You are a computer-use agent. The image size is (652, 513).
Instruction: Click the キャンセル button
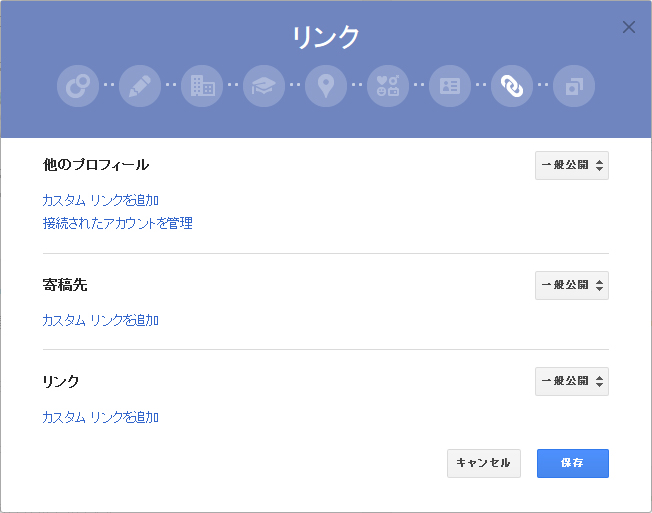[x=484, y=463]
